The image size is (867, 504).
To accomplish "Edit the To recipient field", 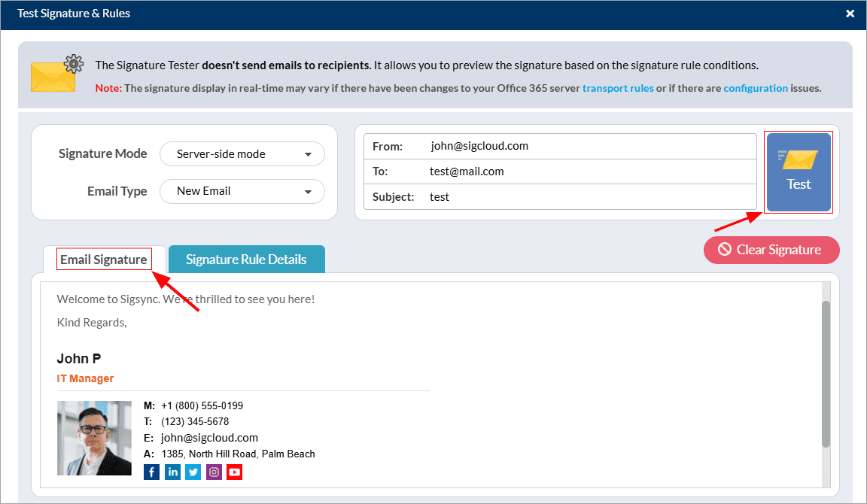I will pos(587,172).
